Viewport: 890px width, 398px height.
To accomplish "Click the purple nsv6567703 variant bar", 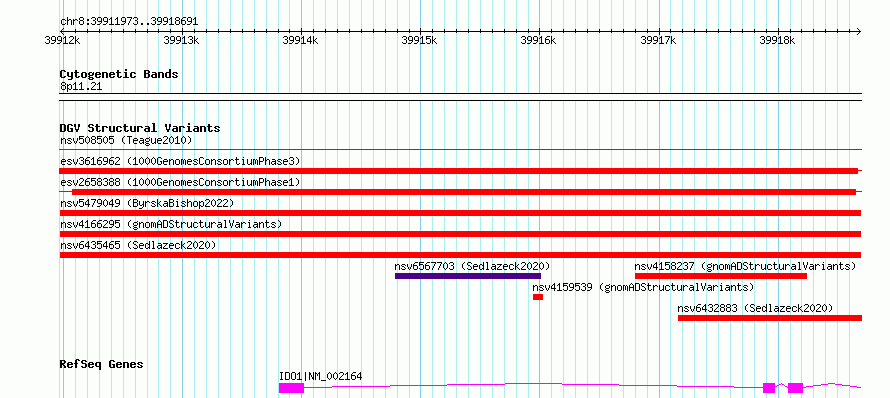I will click(x=468, y=276).
